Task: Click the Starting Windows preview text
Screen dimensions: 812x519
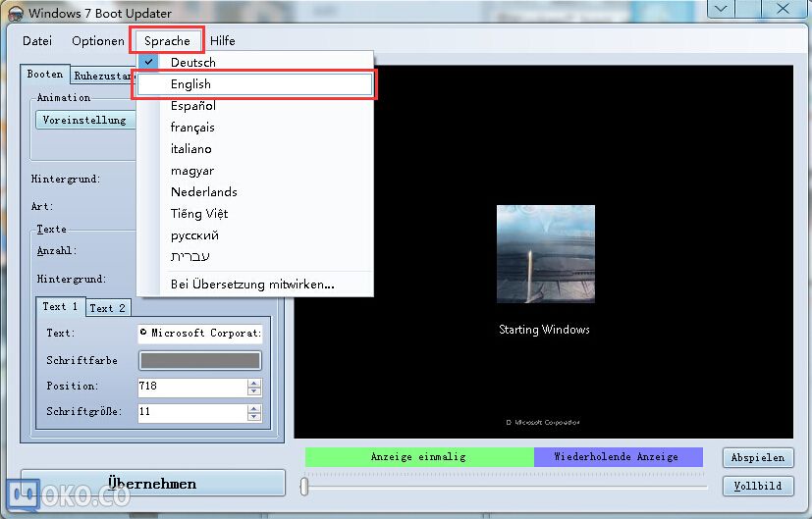Action: point(544,330)
